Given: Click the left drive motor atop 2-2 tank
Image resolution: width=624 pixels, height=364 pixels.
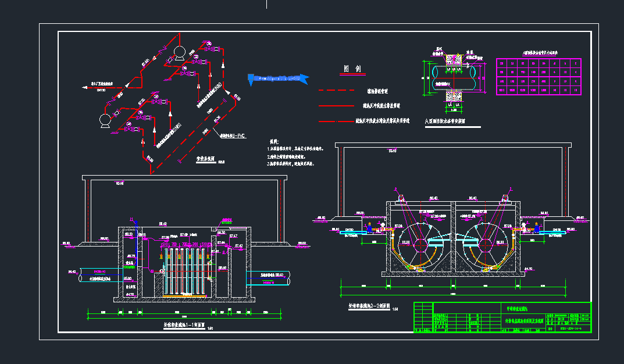Looking at the screenshot, I should (401, 198).
